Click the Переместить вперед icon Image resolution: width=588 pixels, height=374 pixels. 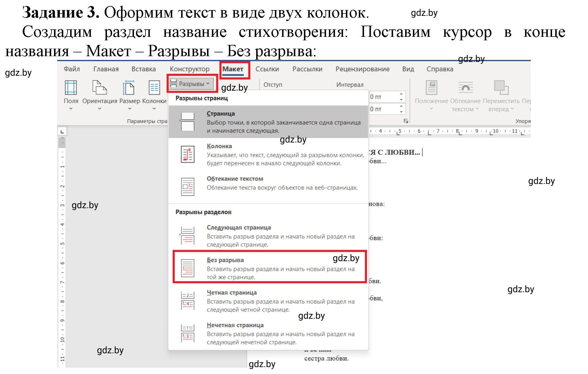coord(501,88)
